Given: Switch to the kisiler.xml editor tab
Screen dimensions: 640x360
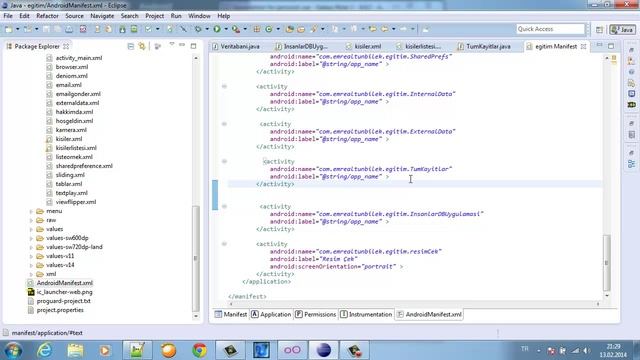Looking at the screenshot, I should click(363, 47).
